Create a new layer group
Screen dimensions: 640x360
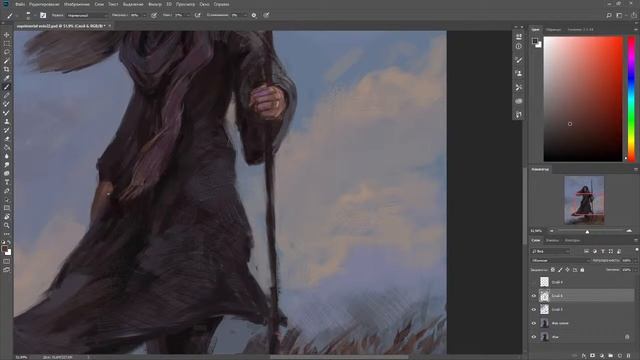(611, 356)
